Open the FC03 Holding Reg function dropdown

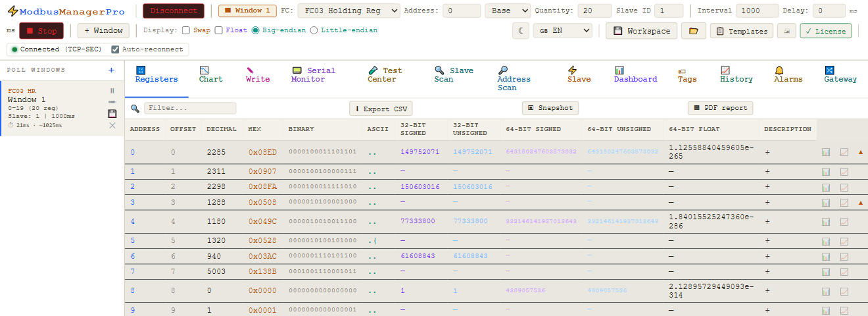[349, 11]
